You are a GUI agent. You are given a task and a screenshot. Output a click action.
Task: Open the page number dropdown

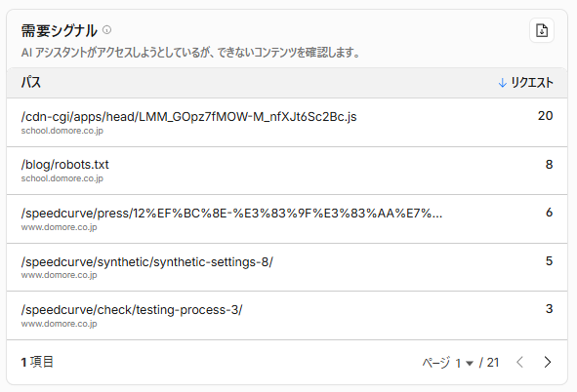point(464,363)
